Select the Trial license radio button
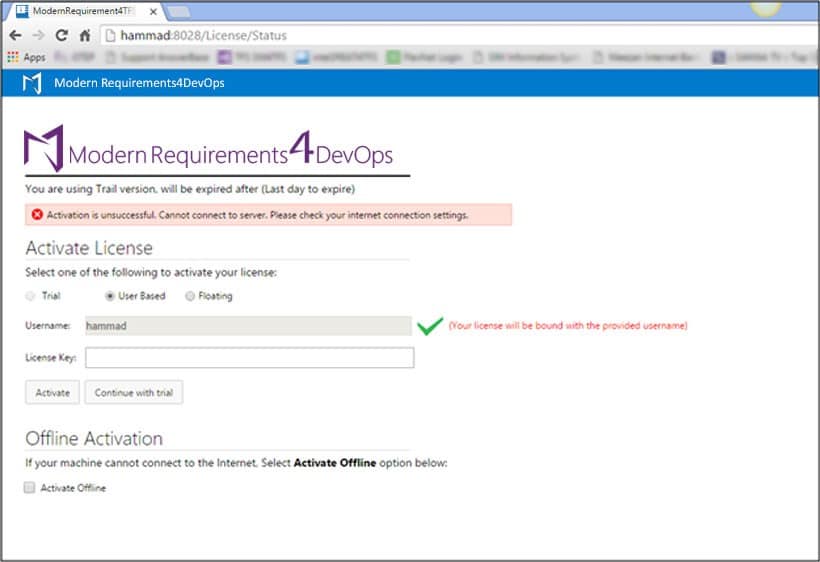Image resolution: width=820 pixels, height=562 pixels. coord(30,296)
